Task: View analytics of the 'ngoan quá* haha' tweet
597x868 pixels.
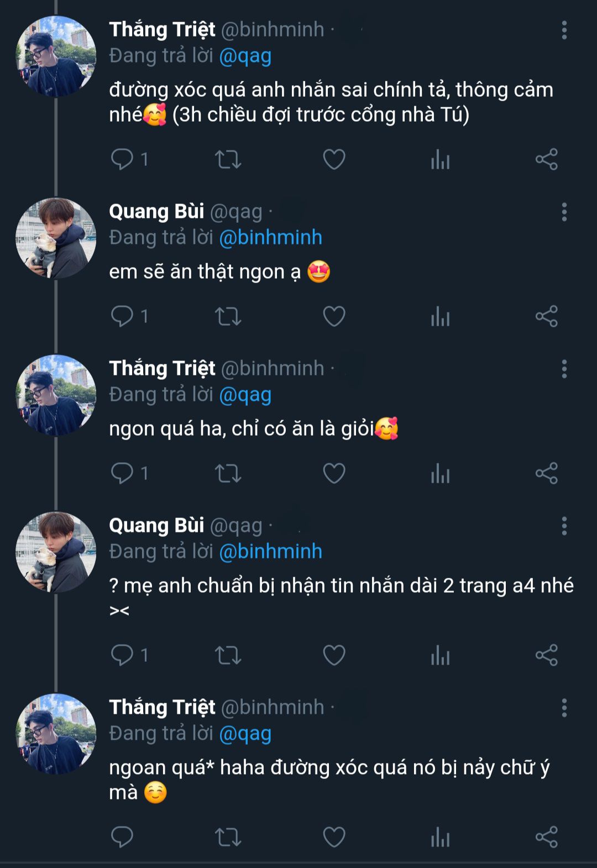Action: coord(440,836)
